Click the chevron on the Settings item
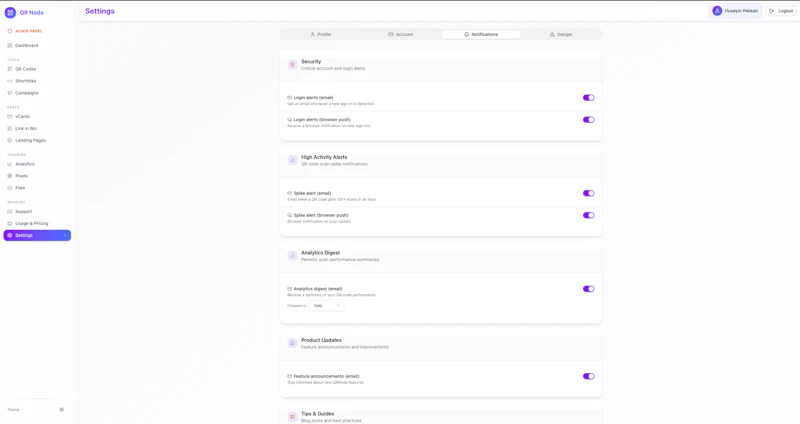The height and width of the screenshot is (424, 800). tap(65, 235)
